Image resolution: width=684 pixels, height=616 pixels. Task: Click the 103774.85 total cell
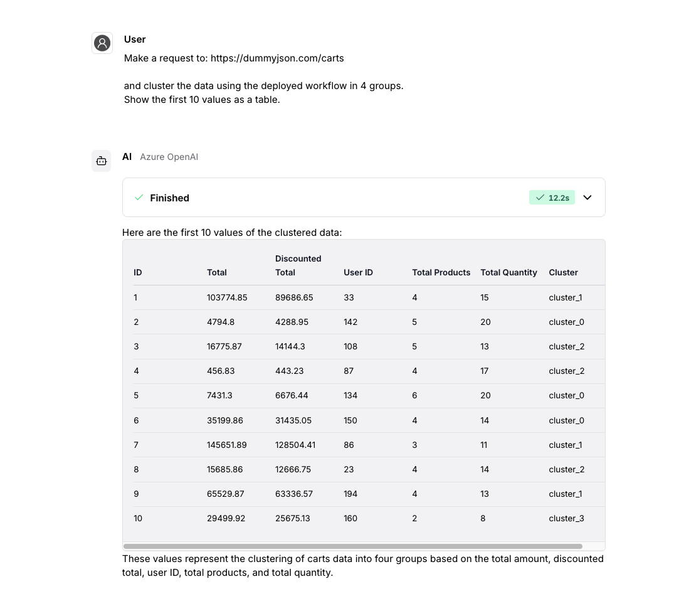pos(227,297)
